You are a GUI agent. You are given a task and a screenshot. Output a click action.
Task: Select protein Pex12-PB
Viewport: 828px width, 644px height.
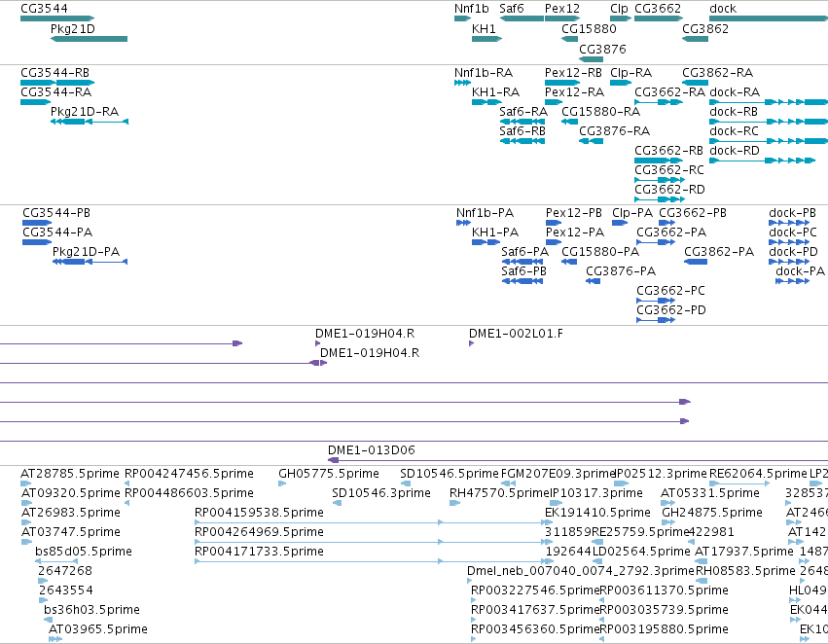(554, 223)
